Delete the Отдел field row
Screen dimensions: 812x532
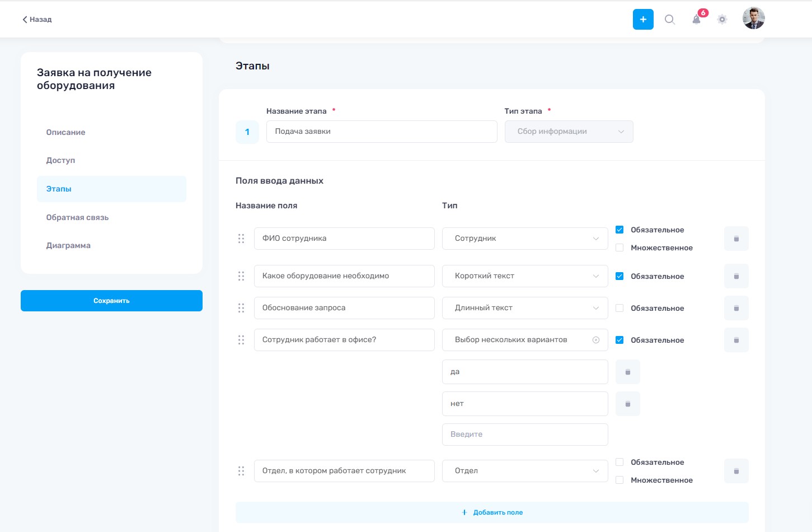click(736, 471)
